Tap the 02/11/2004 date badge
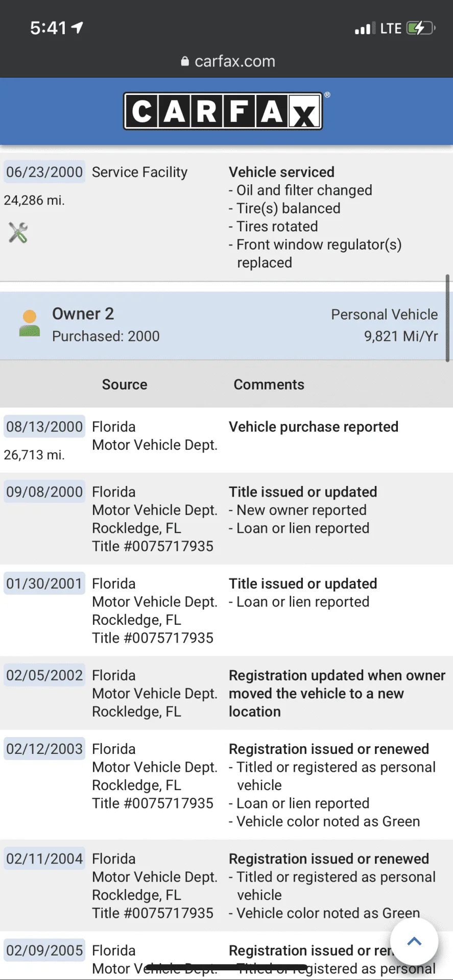 pyautogui.click(x=44, y=859)
